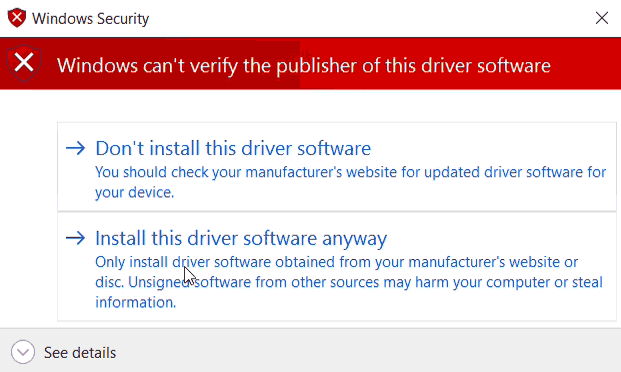The width and height of the screenshot is (621, 372).
Task: Choose Install this driver software anyway
Action: [337, 267]
